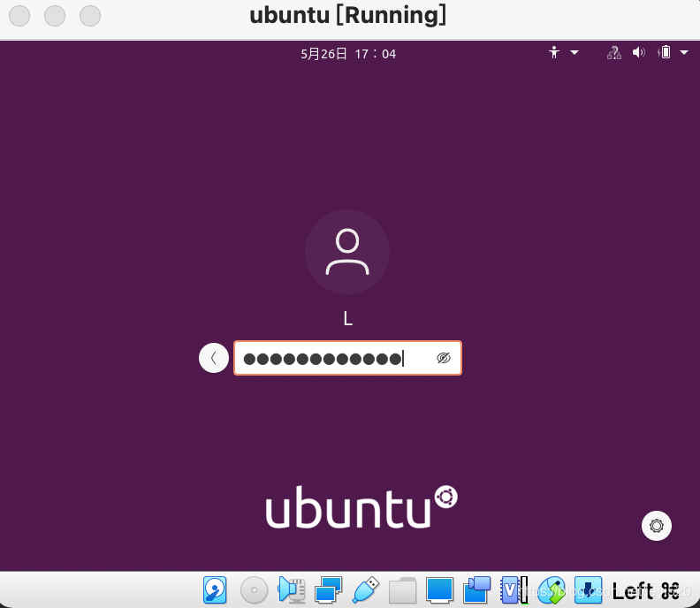700x608 pixels.
Task: Go back to user list arrow button
Action: pyautogui.click(x=214, y=358)
